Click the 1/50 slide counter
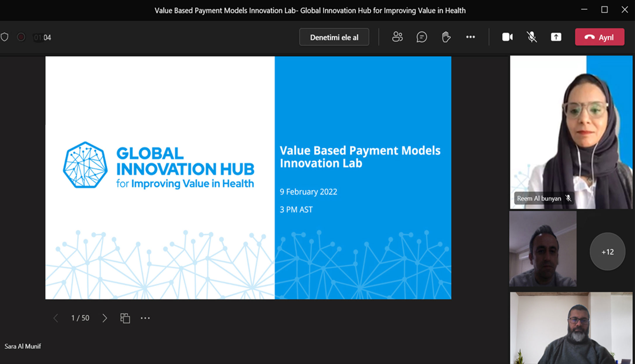 [80, 318]
